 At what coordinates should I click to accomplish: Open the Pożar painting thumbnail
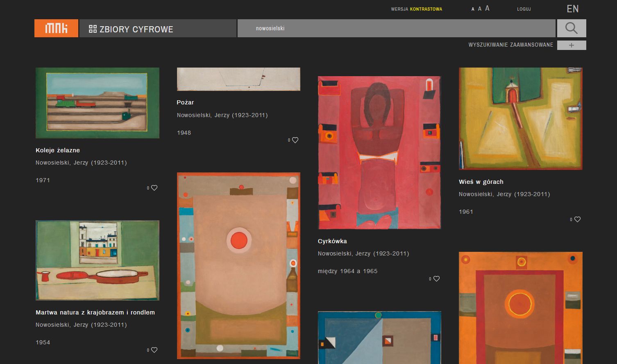pos(238,79)
